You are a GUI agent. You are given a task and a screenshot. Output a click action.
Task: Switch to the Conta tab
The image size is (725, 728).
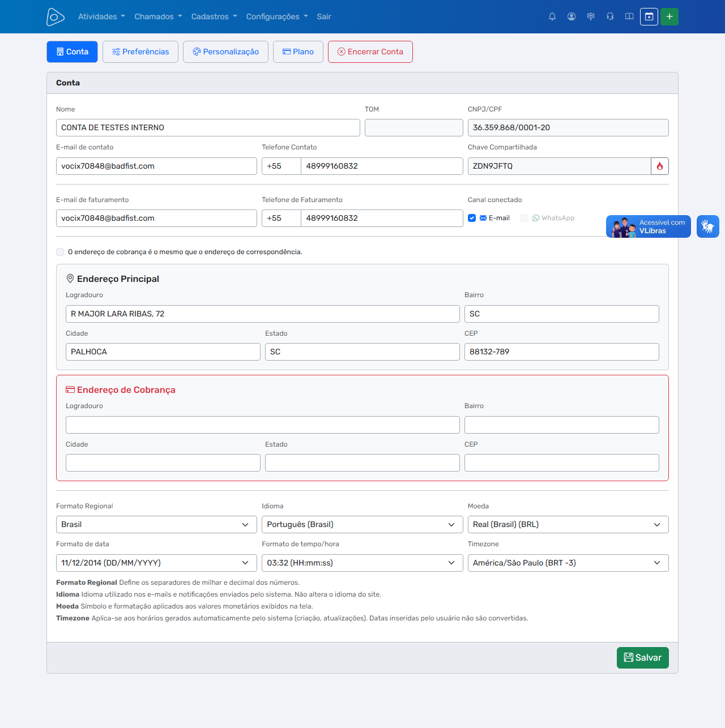click(72, 52)
